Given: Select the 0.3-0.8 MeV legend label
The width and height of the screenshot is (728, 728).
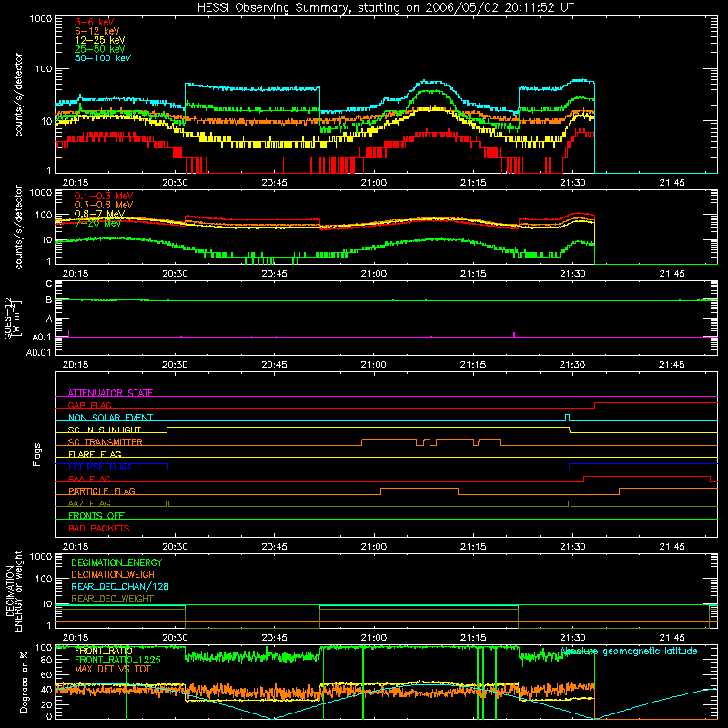Looking at the screenshot, I should [104, 205].
